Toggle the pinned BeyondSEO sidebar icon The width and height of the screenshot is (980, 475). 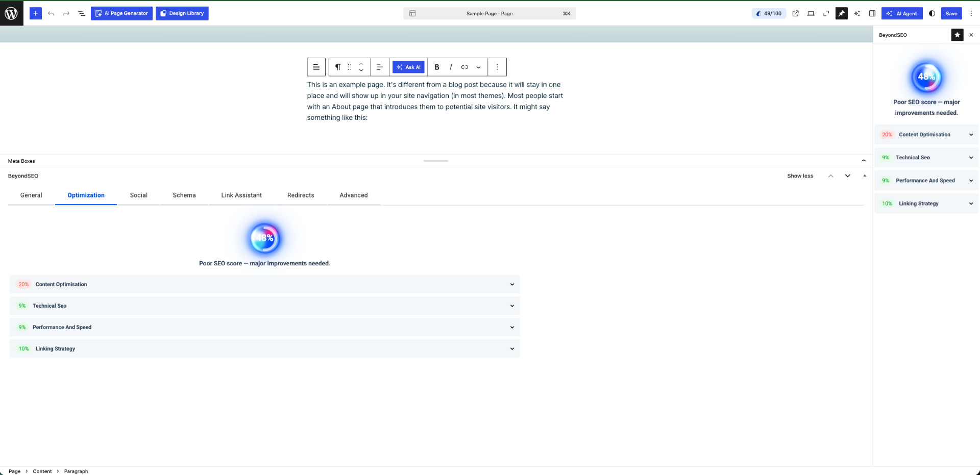coord(842,13)
